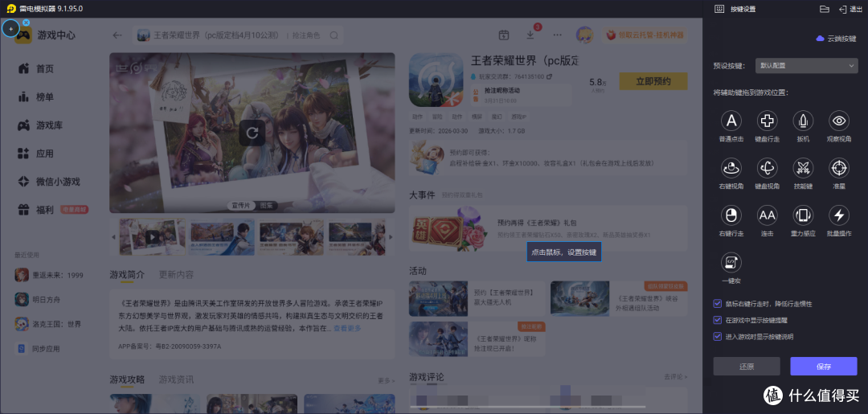Click the 立即预约 button
Viewport: 868px width, 414px height.
click(653, 81)
